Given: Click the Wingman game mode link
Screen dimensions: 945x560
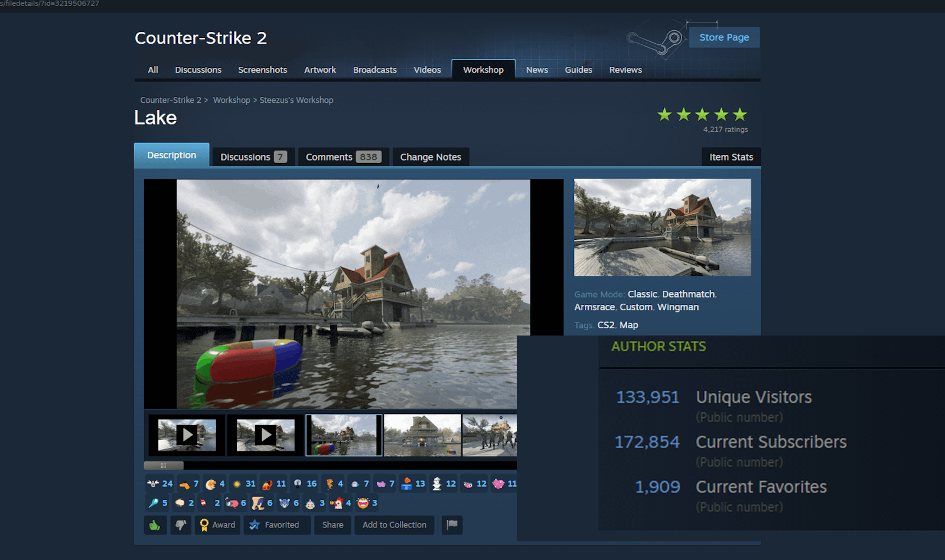Looking at the screenshot, I should 678,307.
